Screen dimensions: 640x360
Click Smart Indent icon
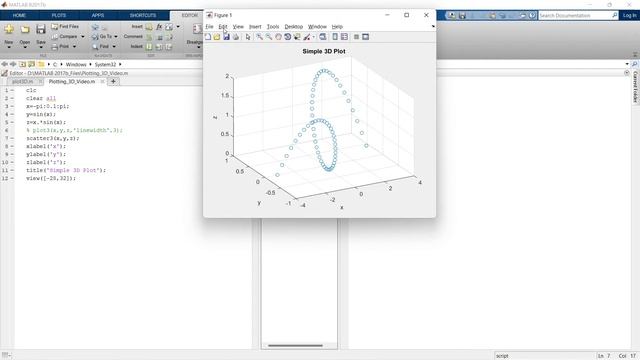(x=149, y=47)
